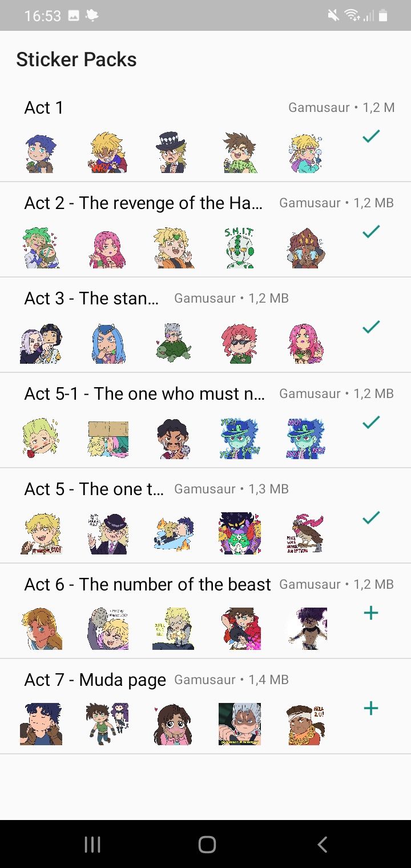The width and height of the screenshot is (411, 868).
Task: Open the recent apps navigation button
Action: (92, 845)
